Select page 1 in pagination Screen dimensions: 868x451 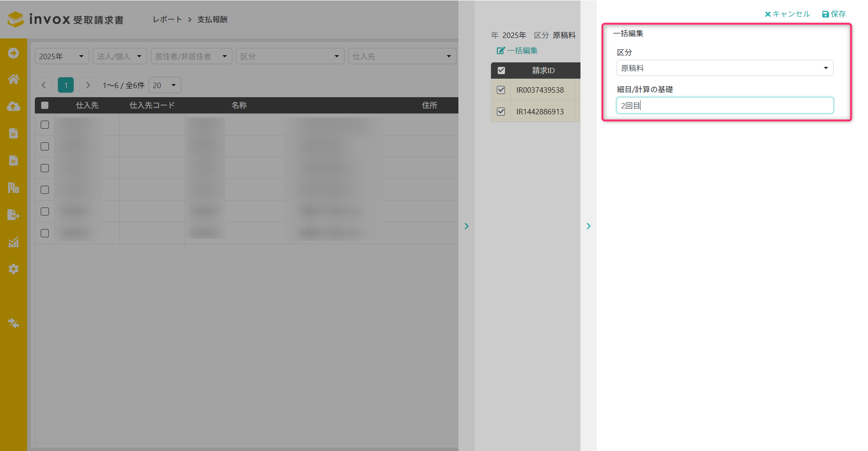click(66, 85)
